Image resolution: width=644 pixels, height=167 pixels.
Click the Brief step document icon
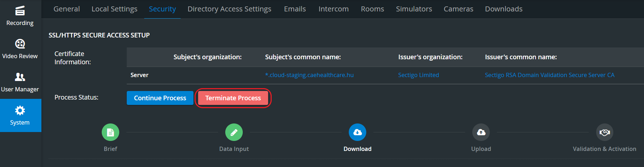110,132
